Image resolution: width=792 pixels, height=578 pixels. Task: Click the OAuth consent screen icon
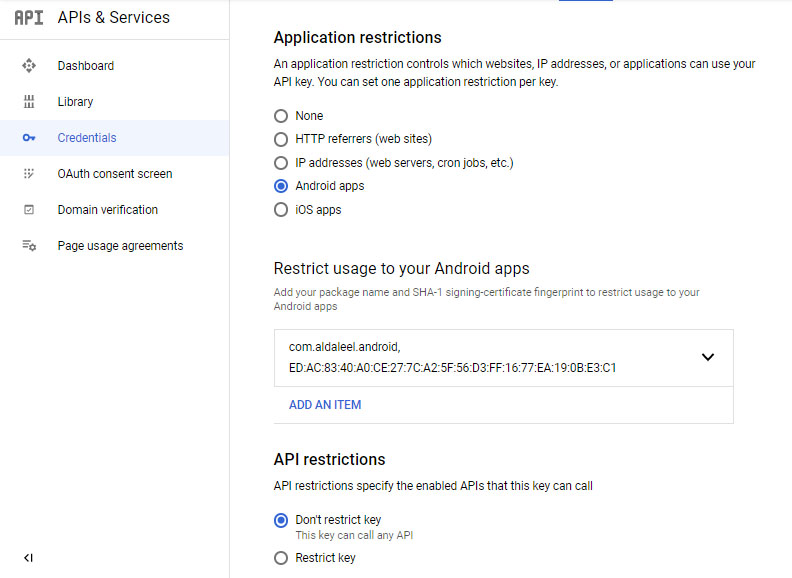[x=29, y=174]
